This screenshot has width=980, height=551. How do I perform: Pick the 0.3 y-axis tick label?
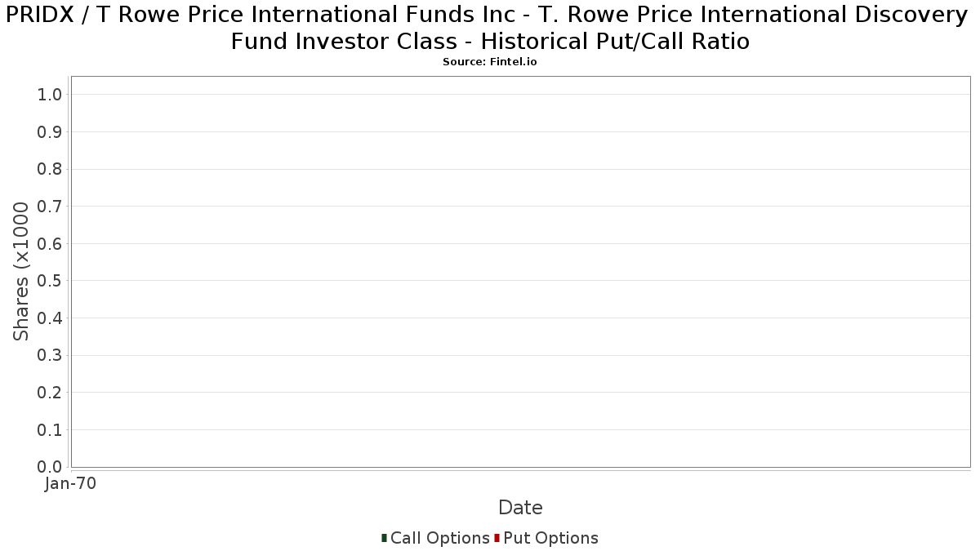tap(50, 356)
